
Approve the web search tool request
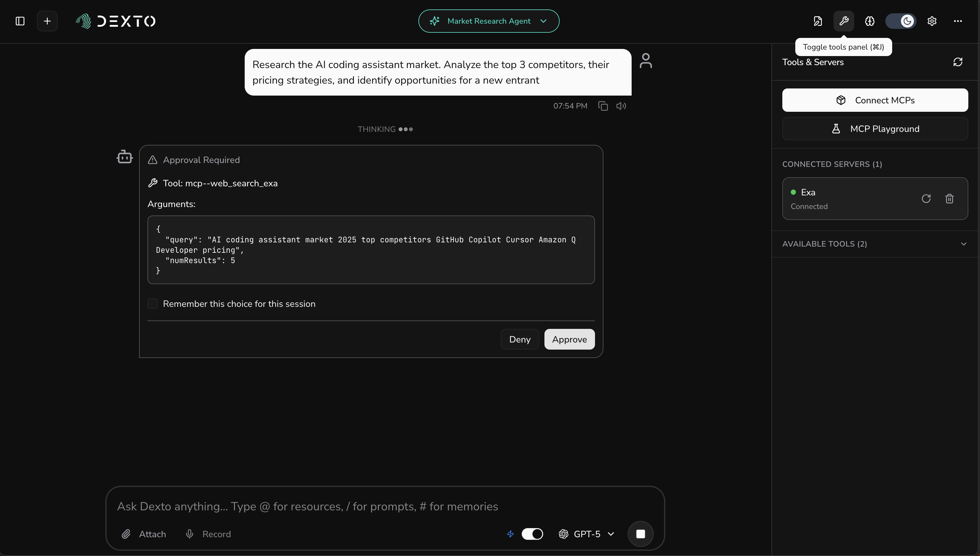pyautogui.click(x=569, y=339)
